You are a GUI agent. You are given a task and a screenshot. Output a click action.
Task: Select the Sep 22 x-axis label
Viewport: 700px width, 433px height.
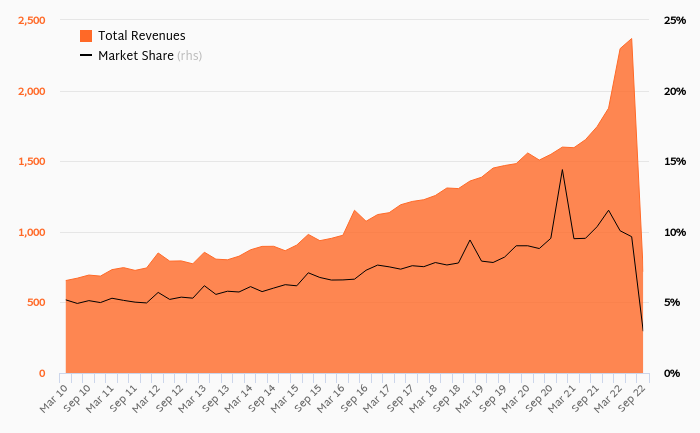[x=636, y=398]
